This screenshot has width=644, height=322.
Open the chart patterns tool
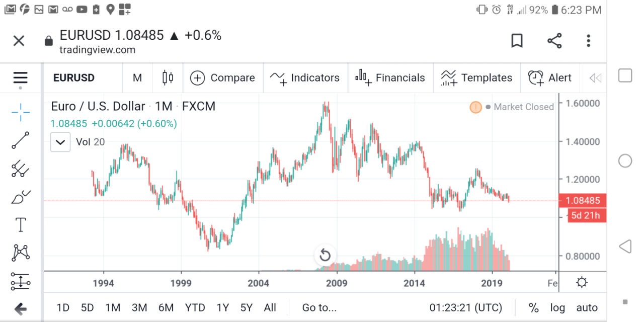(21, 253)
